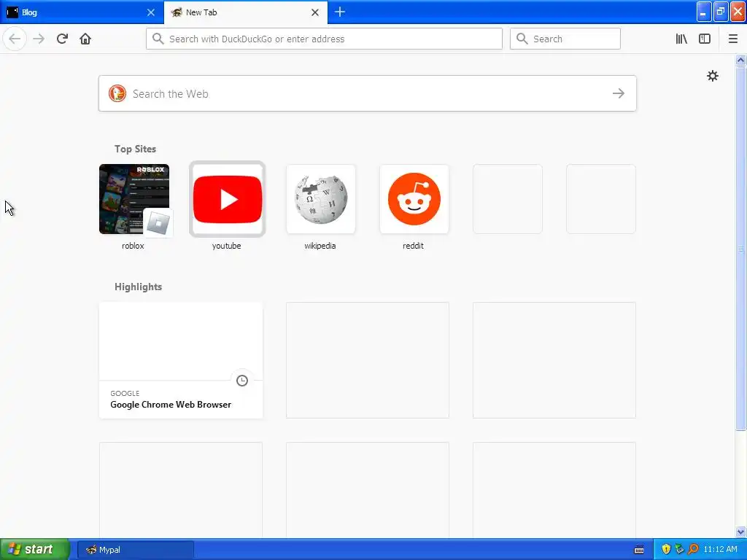Click the history clock icon on highlight

click(x=242, y=381)
